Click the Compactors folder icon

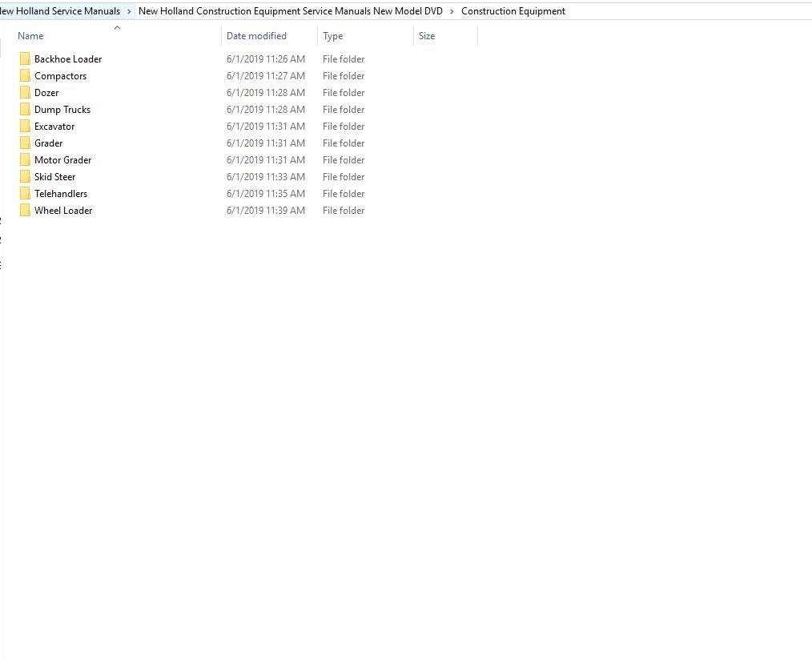point(25,75)
